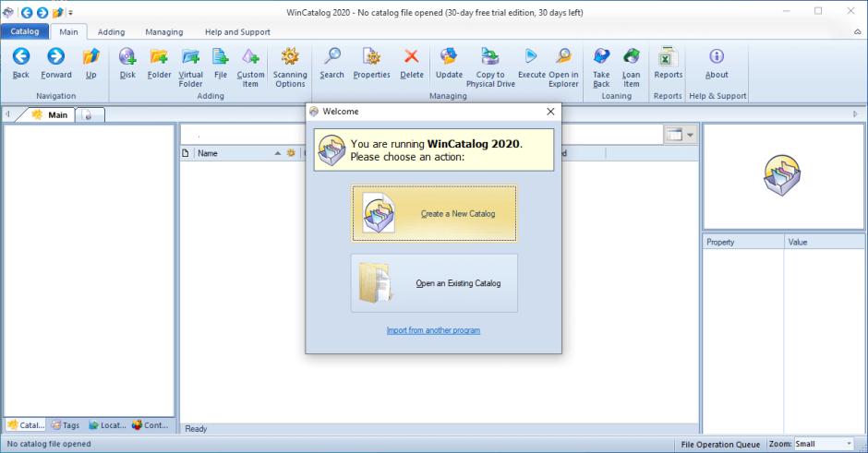Click the file-type icon column header

pos(186,153)
